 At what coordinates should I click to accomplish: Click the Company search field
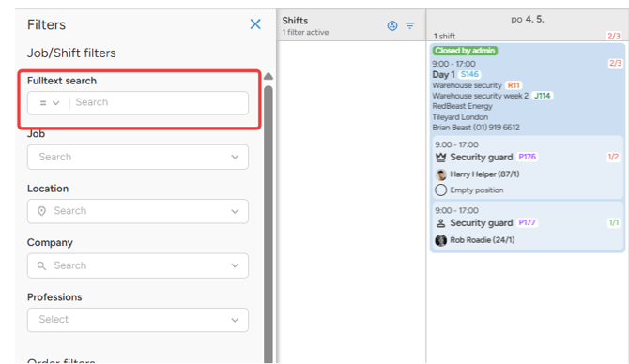click(x=138, y=265)
